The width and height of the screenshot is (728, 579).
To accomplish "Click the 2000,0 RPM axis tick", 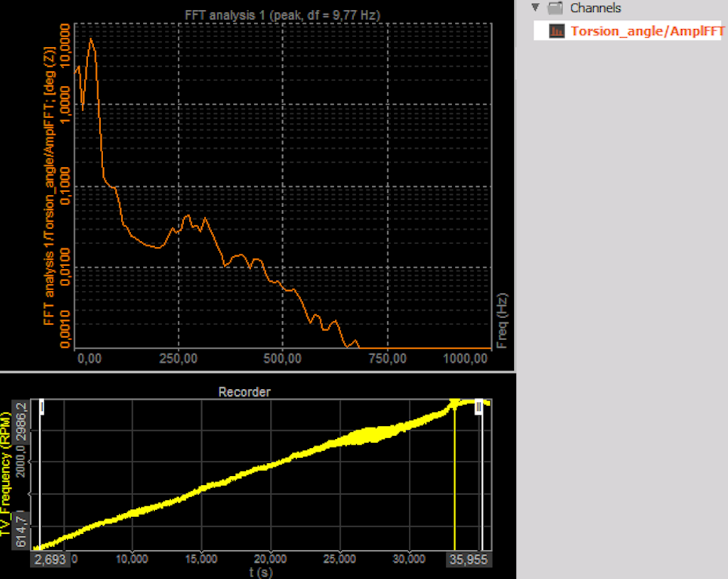I will pos(21,461).
